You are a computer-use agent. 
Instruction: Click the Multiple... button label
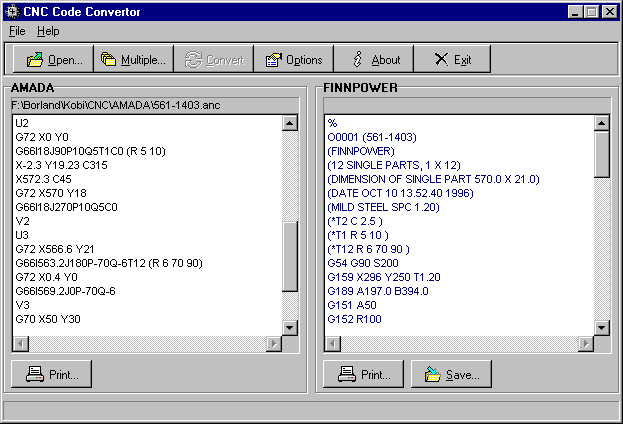click(143, 60)
